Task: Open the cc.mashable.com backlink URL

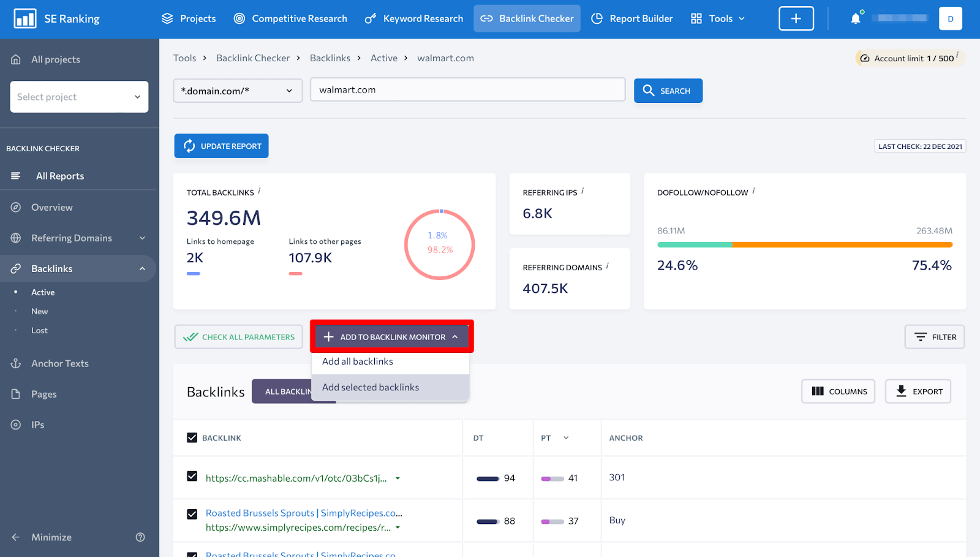Action: click(296, 478)
